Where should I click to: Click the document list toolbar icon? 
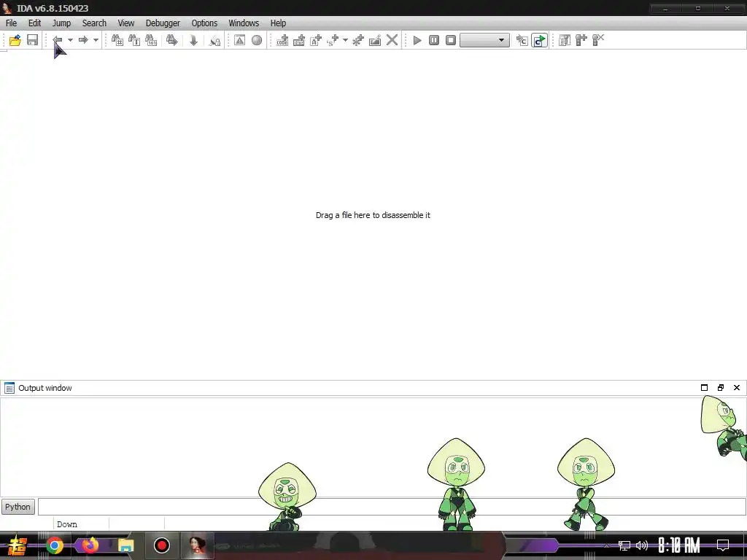click(x=565, y=41)
